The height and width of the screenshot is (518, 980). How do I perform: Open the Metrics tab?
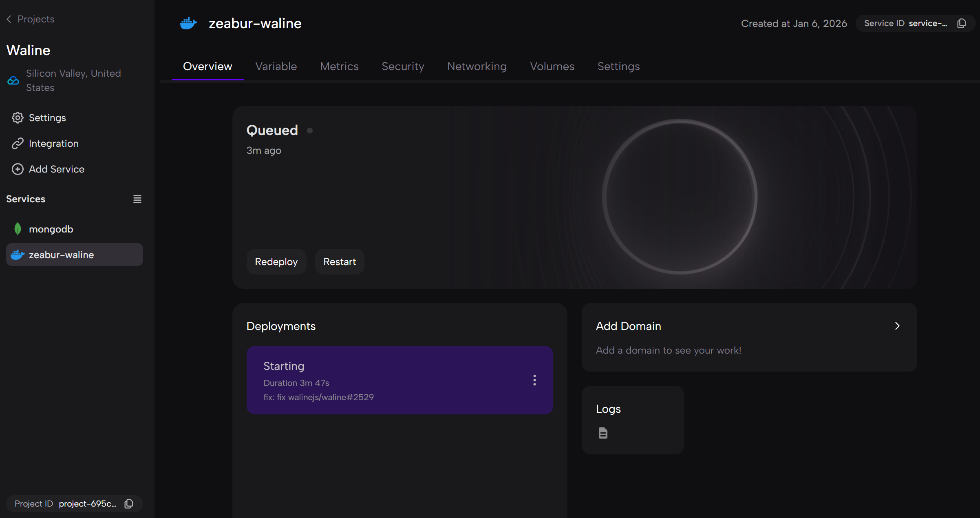click(x=339, y=66)
